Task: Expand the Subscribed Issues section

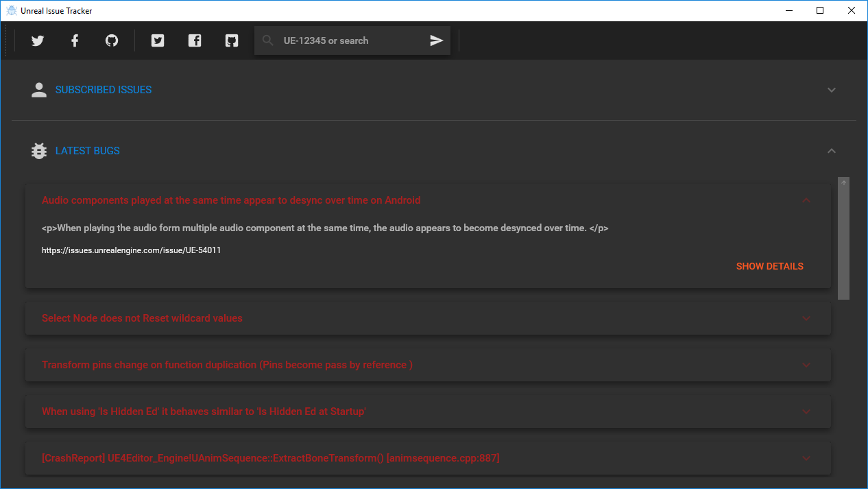Action: click(831, 90)
